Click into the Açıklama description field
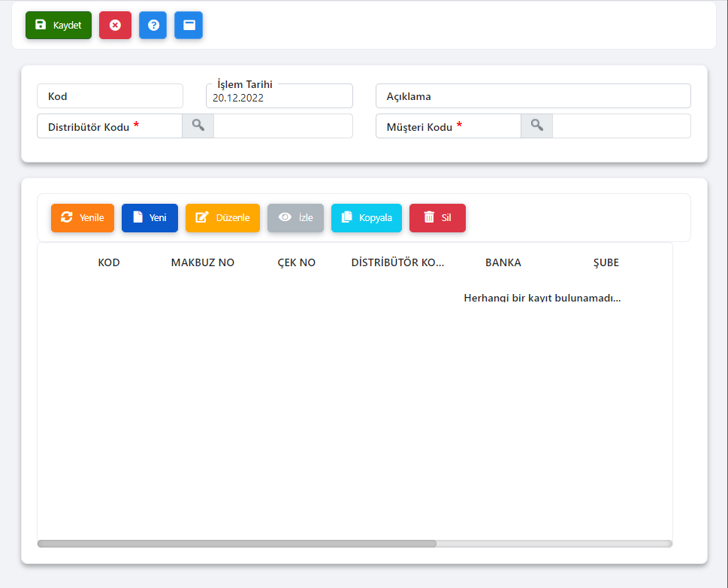Screen dimensions: 728x588 533,96
